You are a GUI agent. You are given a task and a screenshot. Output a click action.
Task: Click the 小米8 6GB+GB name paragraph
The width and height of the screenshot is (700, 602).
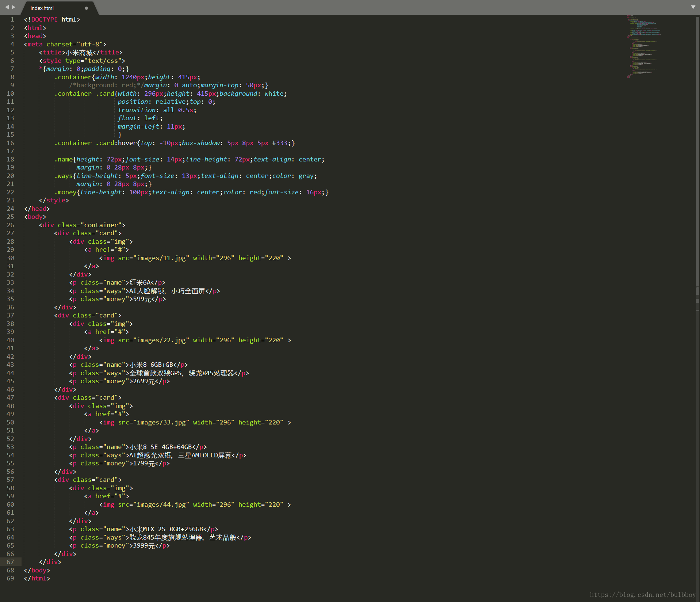coord(129,365)
